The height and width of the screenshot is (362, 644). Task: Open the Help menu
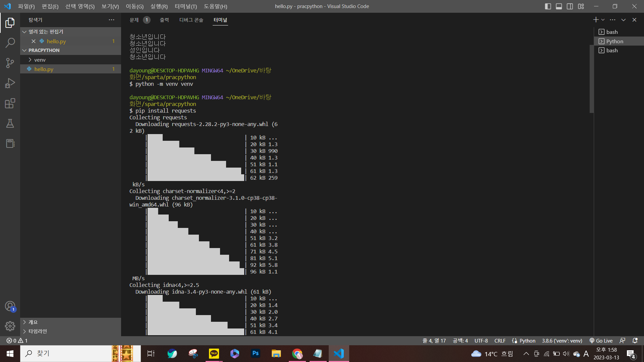[215, 6]
